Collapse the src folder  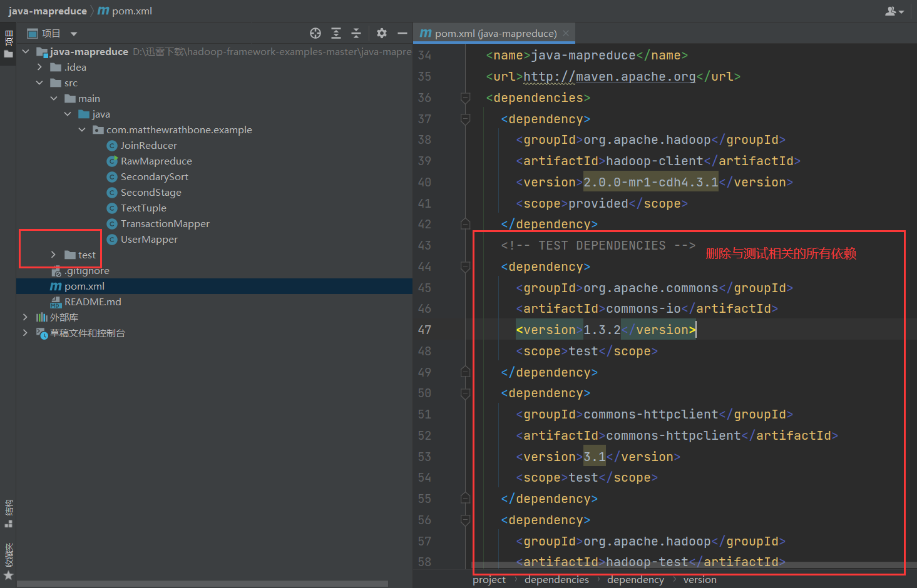click(39, 83)
